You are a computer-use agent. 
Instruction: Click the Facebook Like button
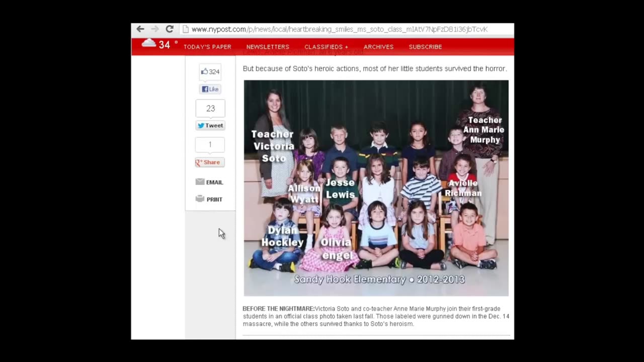click(210, 89)
